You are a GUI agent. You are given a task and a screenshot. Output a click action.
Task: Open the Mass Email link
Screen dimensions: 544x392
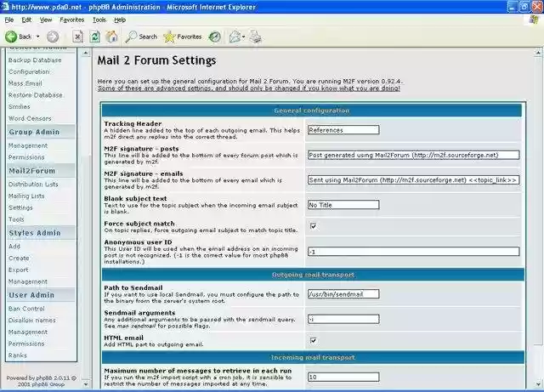[x=25, y=83]
